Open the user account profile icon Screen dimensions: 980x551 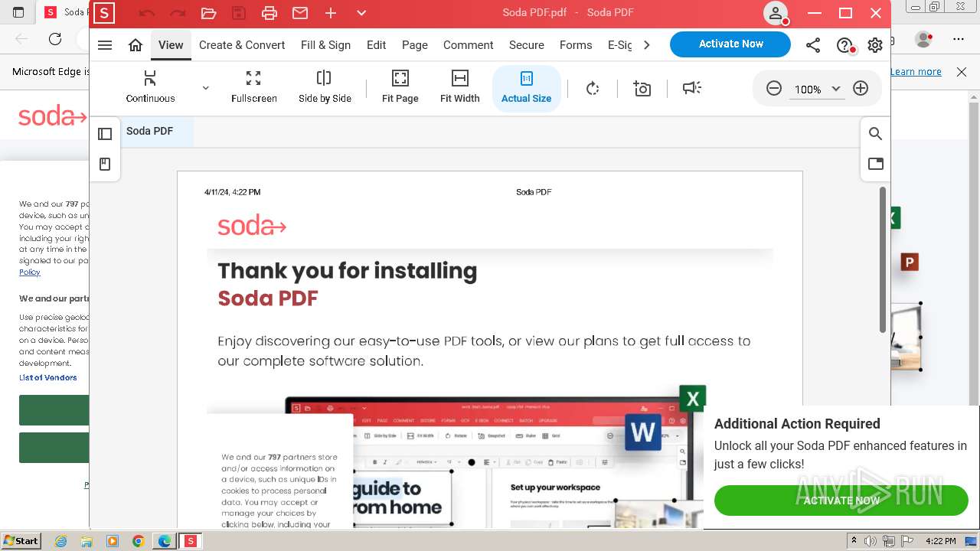pyautogui.click(x=776, y=13)
